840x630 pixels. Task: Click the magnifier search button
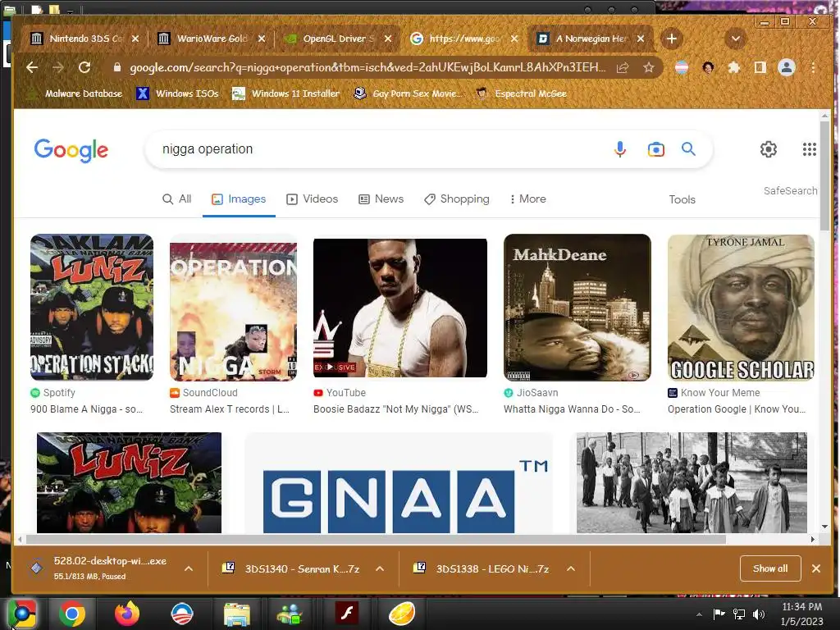tap(688, 149)
